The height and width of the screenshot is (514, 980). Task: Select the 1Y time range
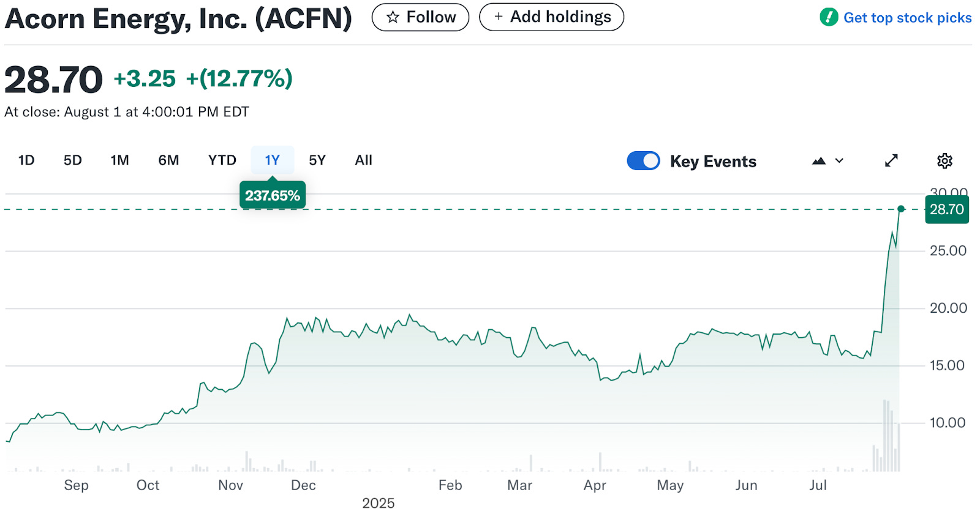272,160
